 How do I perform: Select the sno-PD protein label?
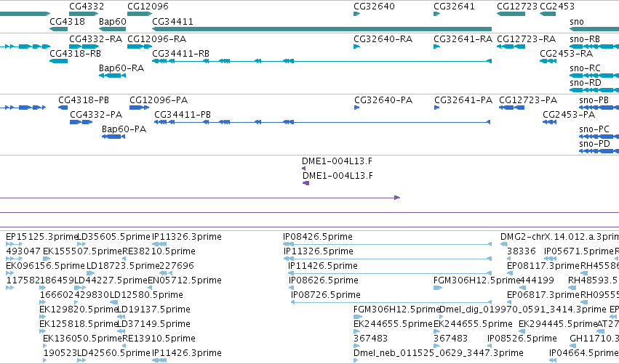[x=594, y=144]
